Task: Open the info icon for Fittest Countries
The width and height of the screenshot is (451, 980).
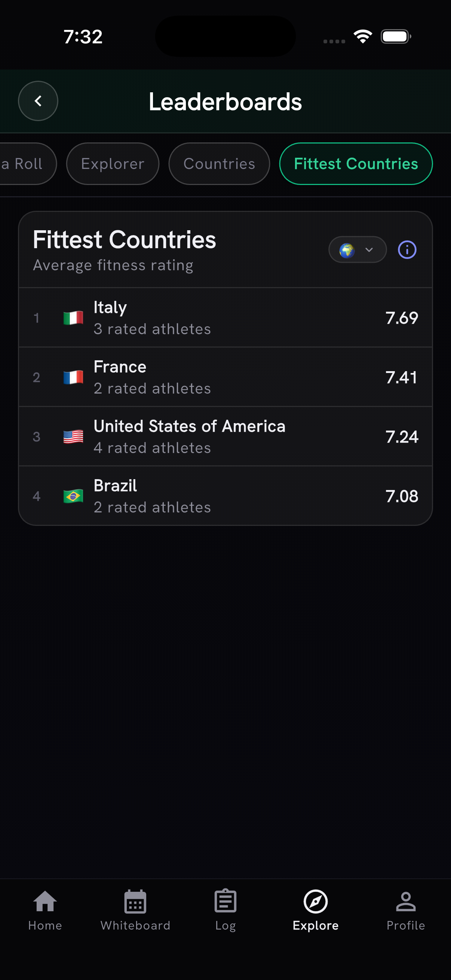Action: [407, 250]
